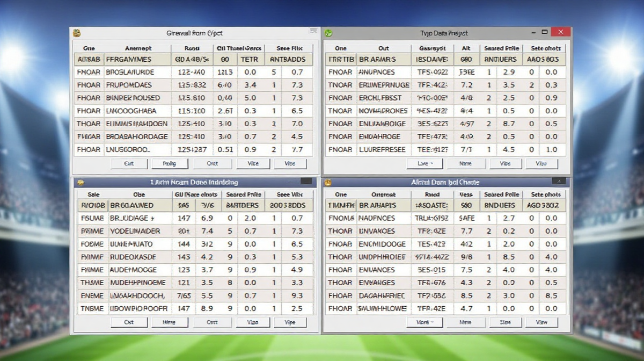
Task: Click the small title bar button in Girewall Form window
Action: 313,32
